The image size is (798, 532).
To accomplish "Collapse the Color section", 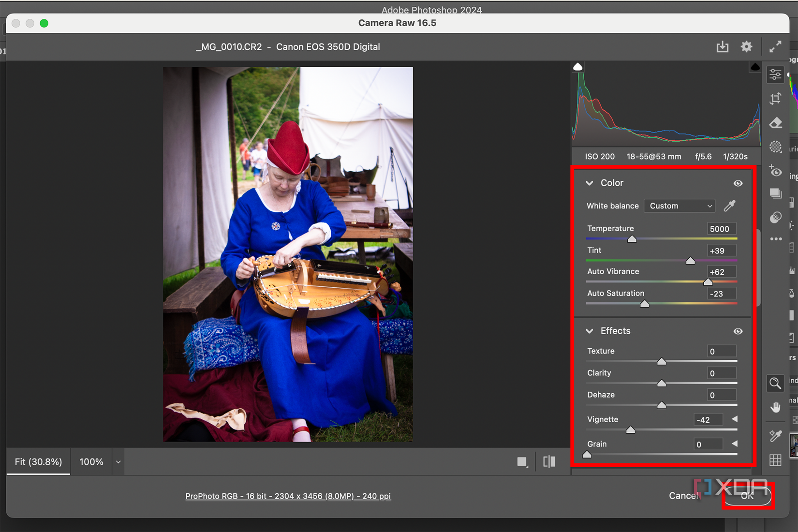I will click(x=589, y=183).
